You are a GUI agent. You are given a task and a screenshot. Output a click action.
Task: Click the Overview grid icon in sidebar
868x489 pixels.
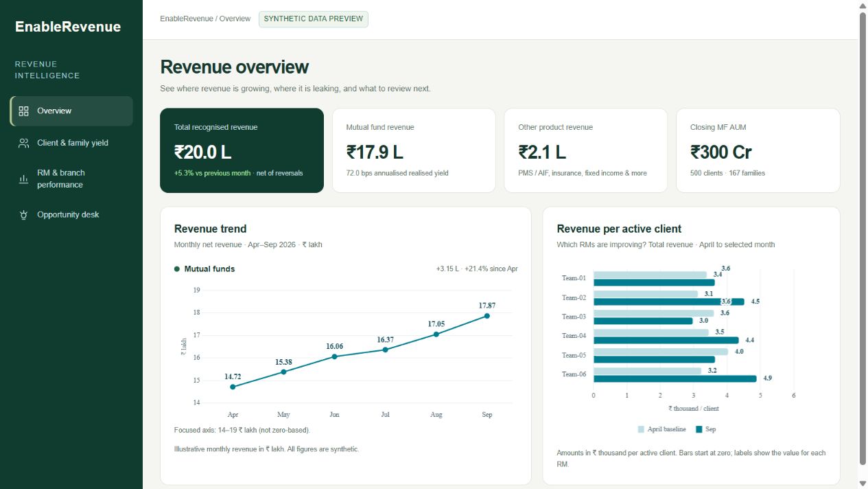coord(24,111)
